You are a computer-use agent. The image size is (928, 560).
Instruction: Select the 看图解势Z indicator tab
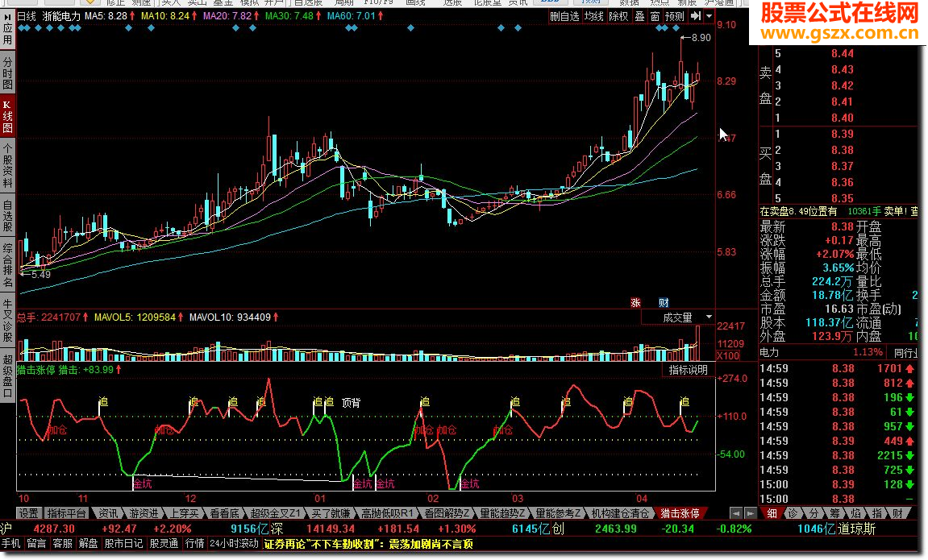447,513
